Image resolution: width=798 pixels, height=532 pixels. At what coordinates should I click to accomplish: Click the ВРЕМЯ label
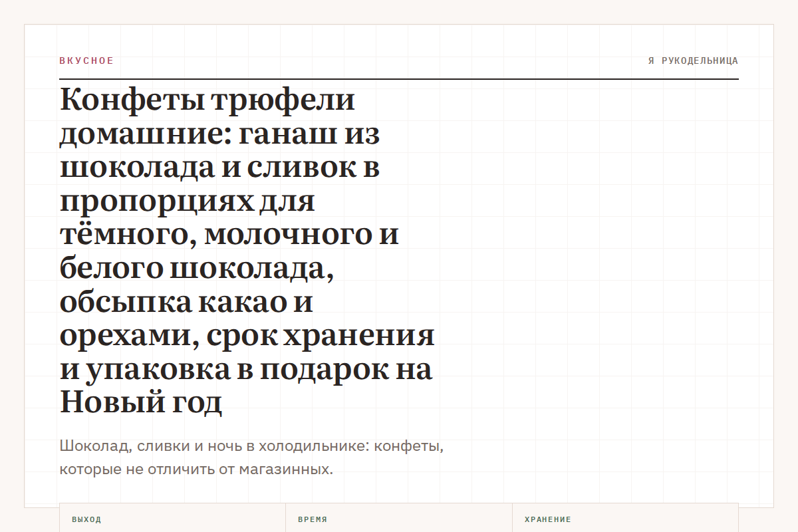coord(313,519)
